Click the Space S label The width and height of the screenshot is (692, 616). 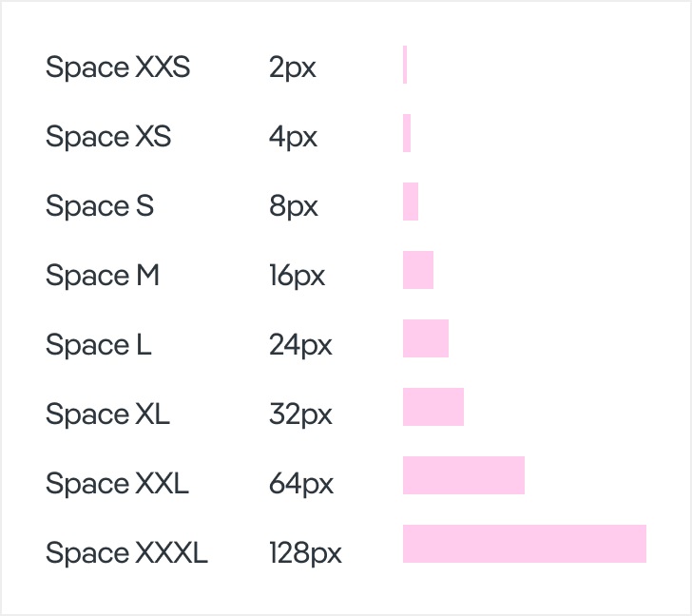pos(100,205)
